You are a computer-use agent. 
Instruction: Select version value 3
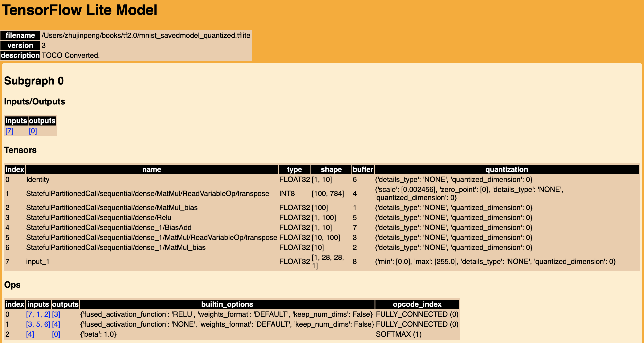tap(43, 45)
